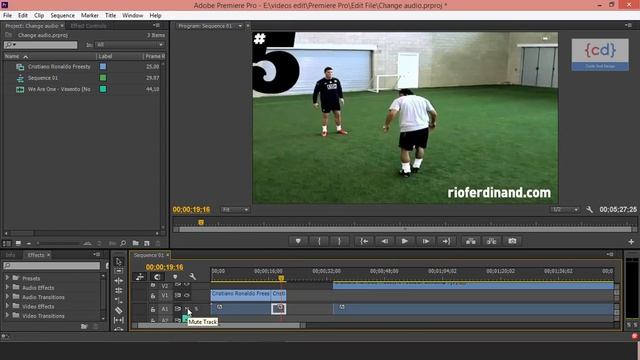The width and height of the screenshot is (640, 360).
Task: Create new custom bin in Effects panel
Action: pos(84,327)
